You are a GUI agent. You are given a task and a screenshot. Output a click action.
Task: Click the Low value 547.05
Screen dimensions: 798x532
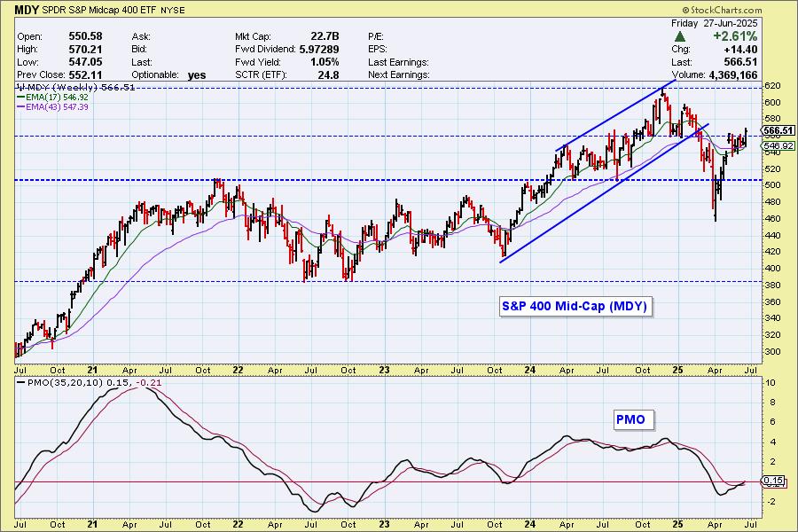[85, 62]
